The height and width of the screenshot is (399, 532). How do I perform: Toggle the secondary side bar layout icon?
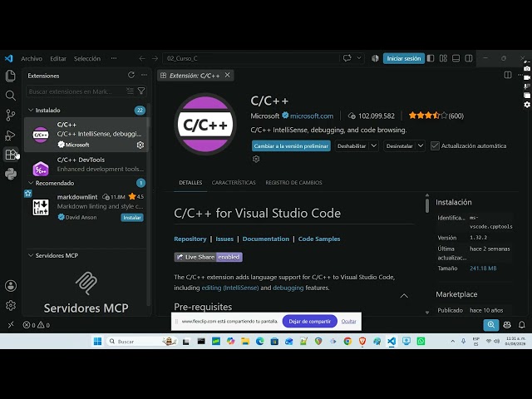pyautogui.click(x=469, y=58)
